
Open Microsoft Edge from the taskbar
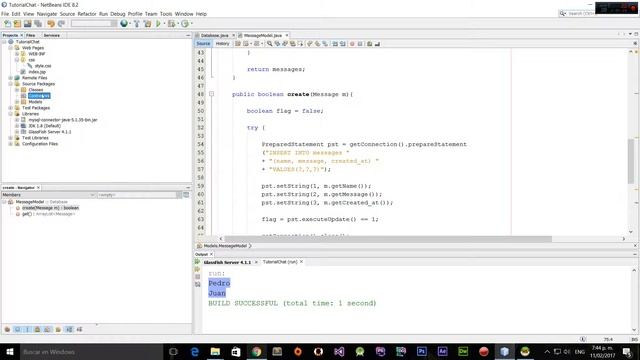[x=195, y=351]
